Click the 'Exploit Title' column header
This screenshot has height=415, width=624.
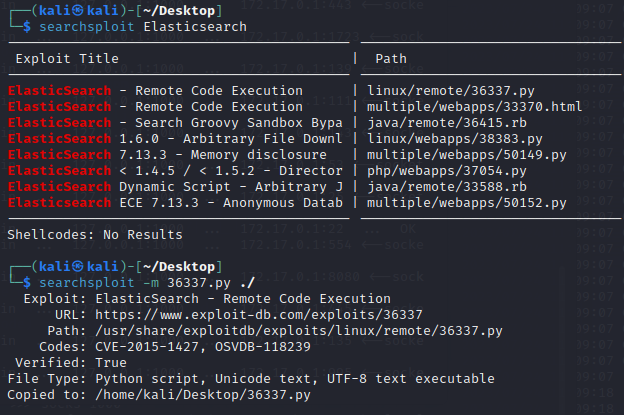click(67, 59)
